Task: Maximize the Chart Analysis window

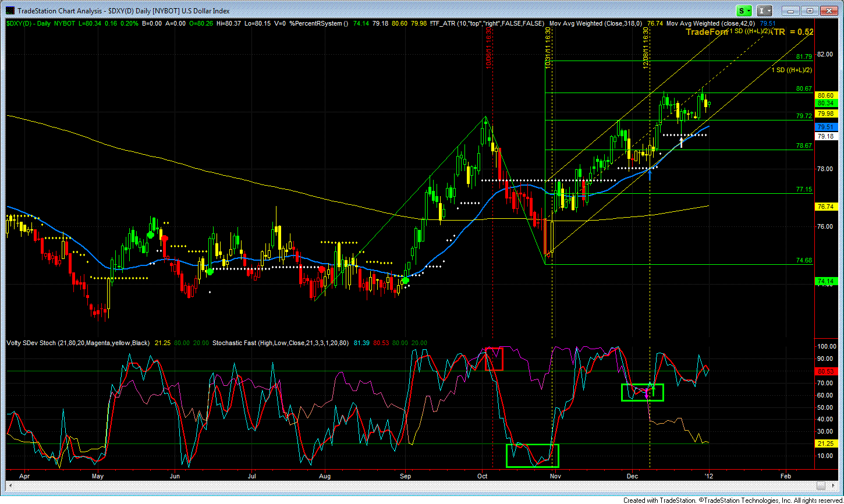Action: 808,10
